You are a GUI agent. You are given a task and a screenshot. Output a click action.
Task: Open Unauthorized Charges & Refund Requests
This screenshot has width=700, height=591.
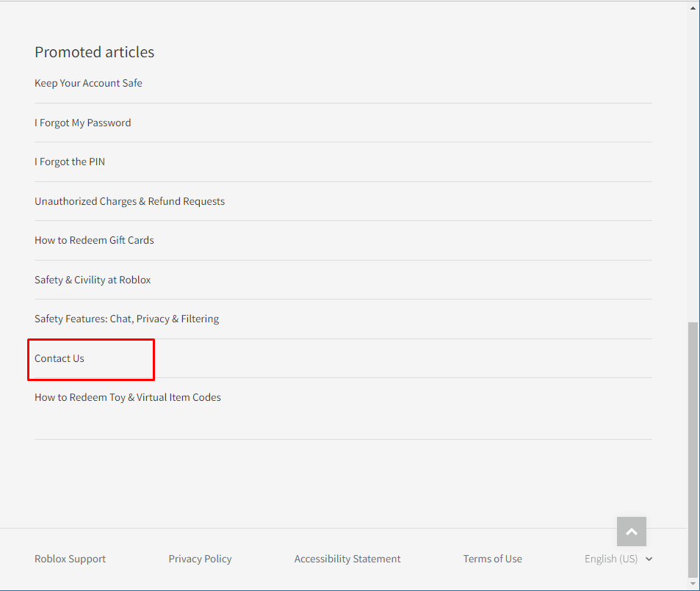pos(129,201)
